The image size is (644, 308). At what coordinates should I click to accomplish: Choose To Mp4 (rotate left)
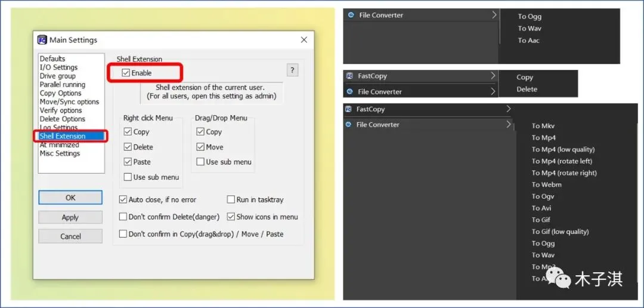click(x=562, y=161)
